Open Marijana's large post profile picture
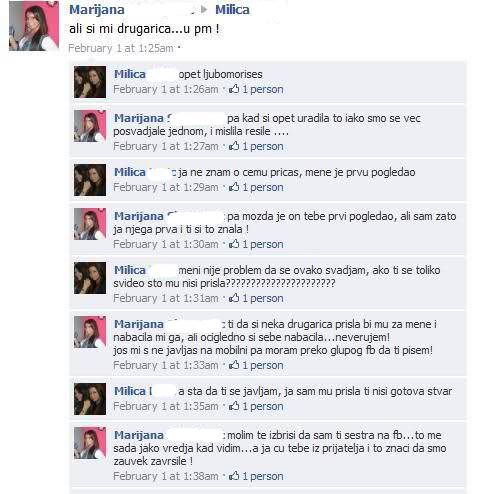The image size is (498, 494). click(34, 26)
